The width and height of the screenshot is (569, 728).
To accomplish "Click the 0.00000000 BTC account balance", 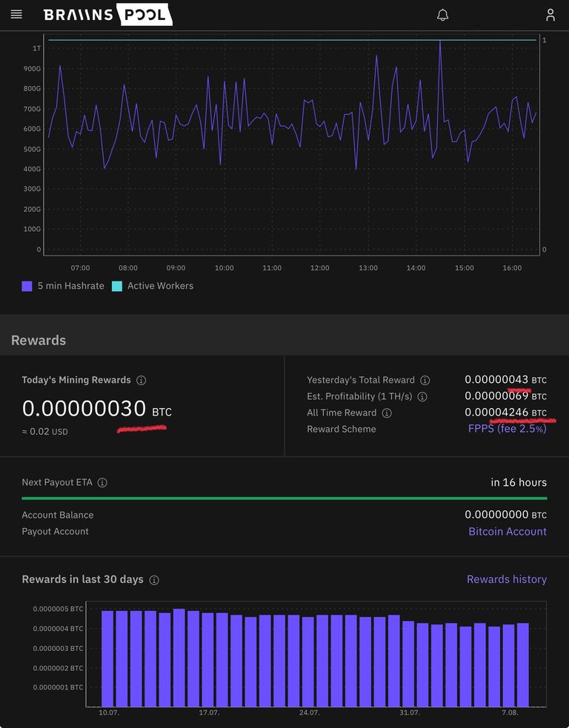I will tap(505, 515).
